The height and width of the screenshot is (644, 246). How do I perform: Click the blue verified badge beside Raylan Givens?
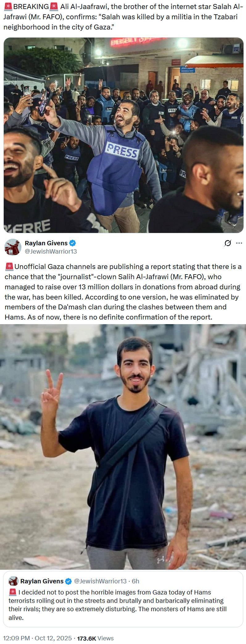[x=73, y=243]
